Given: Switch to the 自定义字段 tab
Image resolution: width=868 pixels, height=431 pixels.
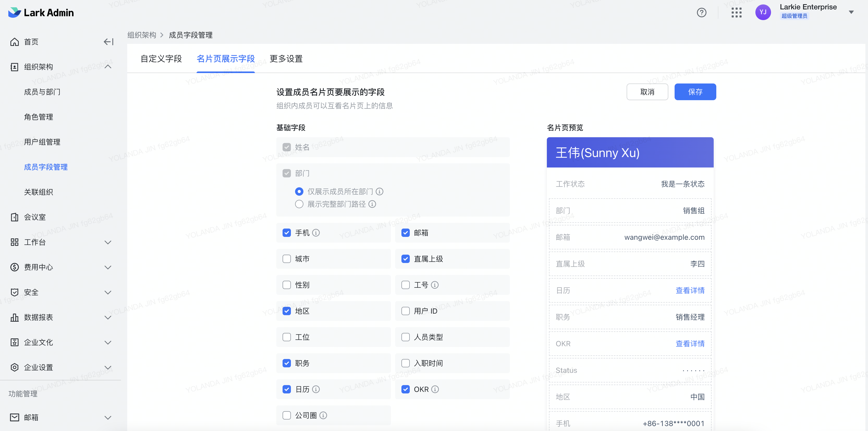Looking at the screenshot, I should [x=161, y=59].
